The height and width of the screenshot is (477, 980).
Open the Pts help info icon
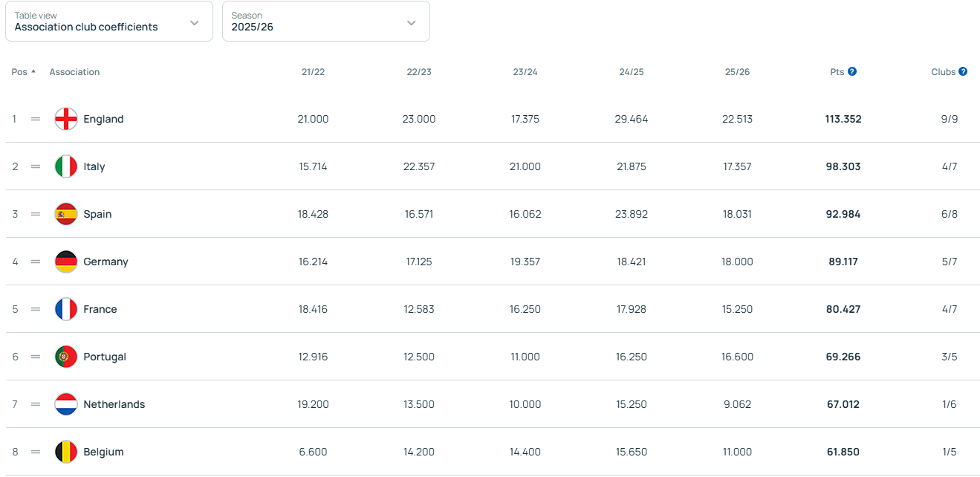pyautogui.click(x=852, y=72)
